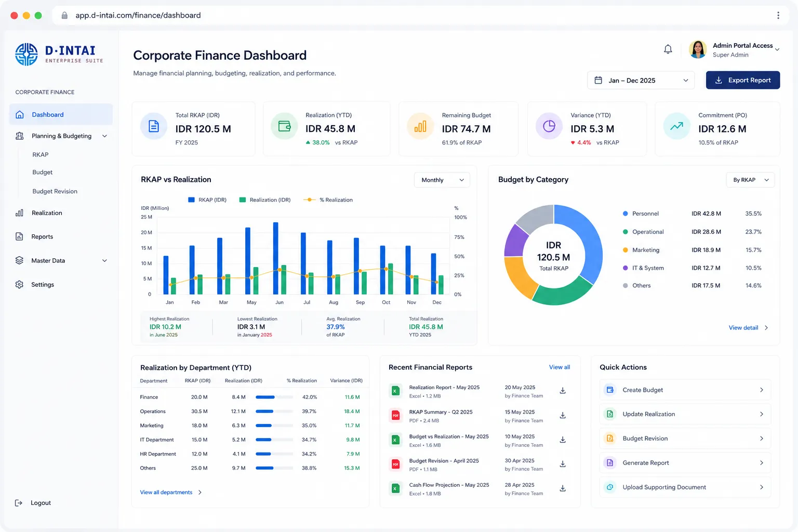Click the Export Report button
Viewport: 798px width, 532px height.
[743, 81]
